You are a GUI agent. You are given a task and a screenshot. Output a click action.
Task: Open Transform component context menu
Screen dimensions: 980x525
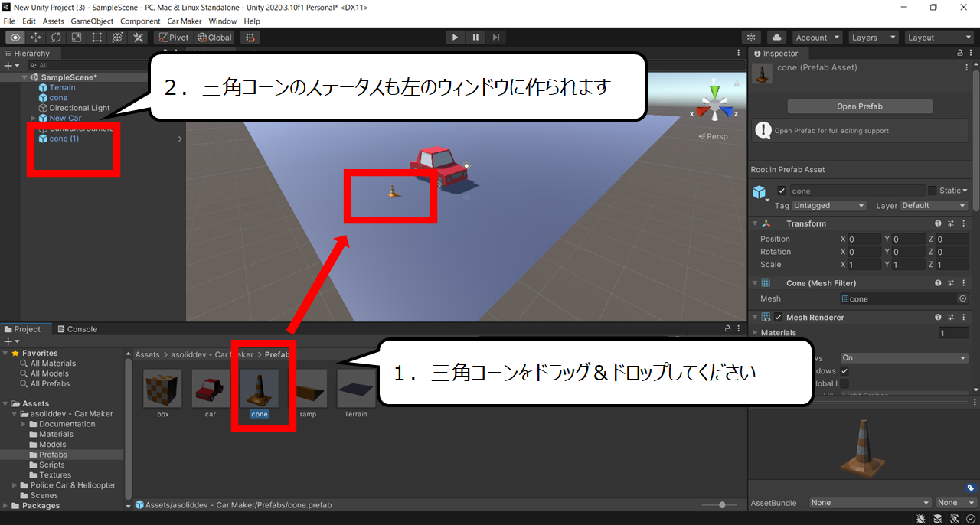point(963,223)
